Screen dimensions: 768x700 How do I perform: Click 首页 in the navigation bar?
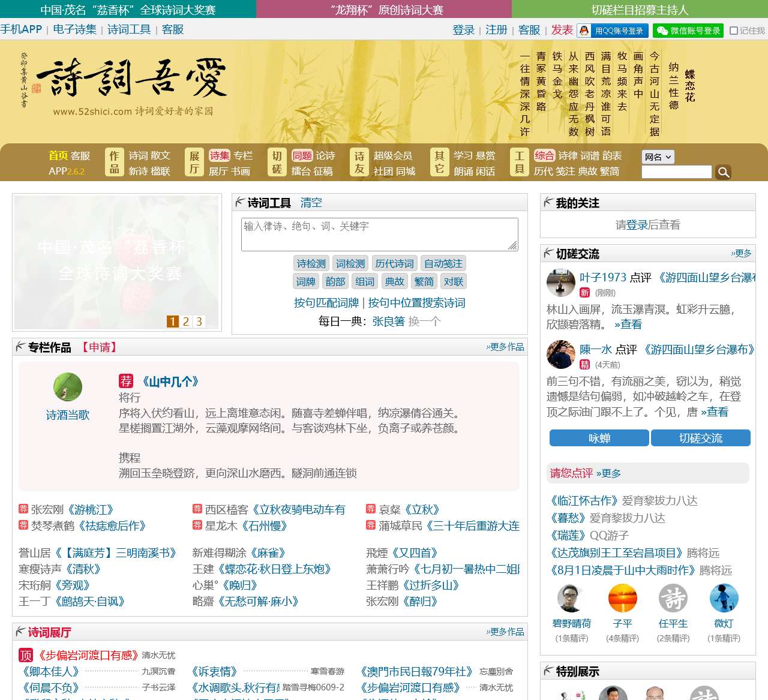coord(58,155)
